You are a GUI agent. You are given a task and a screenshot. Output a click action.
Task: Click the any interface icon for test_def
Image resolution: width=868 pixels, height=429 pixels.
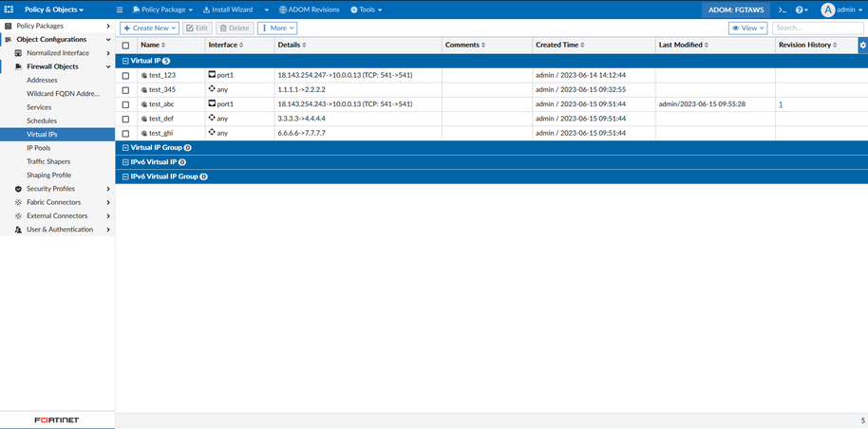click(212, 118)
